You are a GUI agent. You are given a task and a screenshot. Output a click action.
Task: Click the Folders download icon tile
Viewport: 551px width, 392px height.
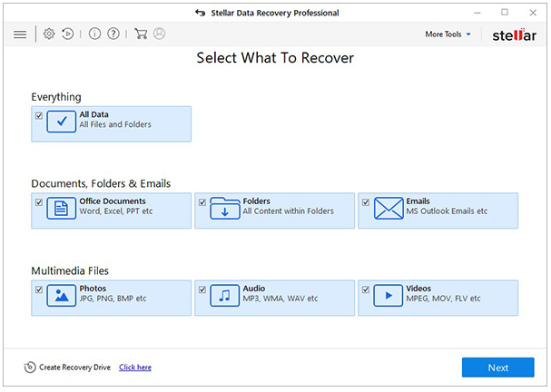coord(225,209)
